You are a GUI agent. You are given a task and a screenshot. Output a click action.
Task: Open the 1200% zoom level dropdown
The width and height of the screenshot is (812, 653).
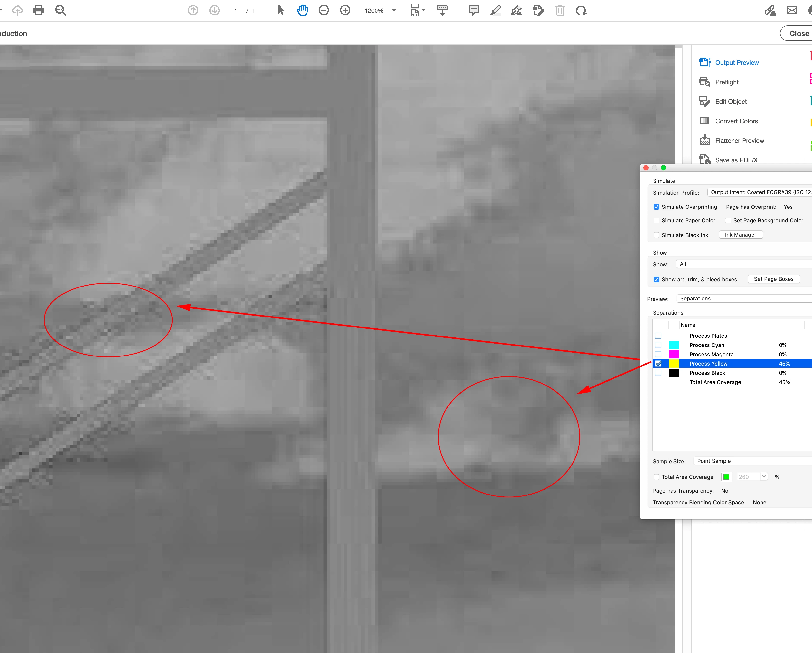pos(394,10)
